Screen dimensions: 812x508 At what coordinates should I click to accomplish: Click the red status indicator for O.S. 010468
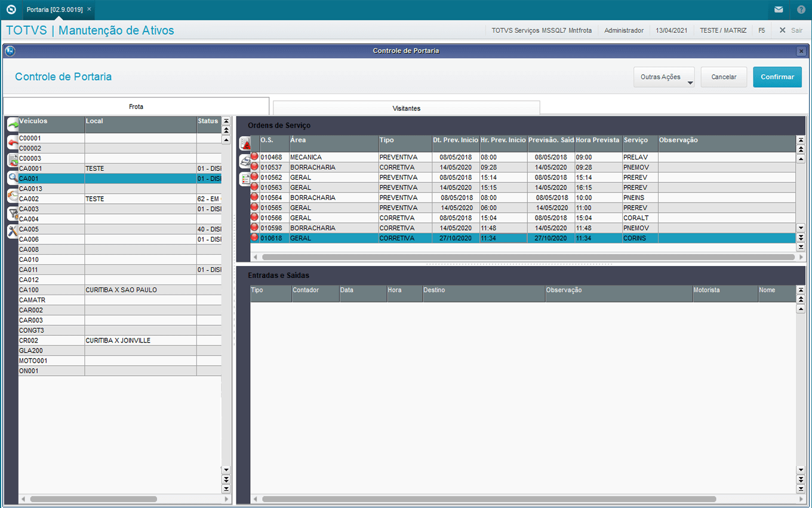point(254,157)
